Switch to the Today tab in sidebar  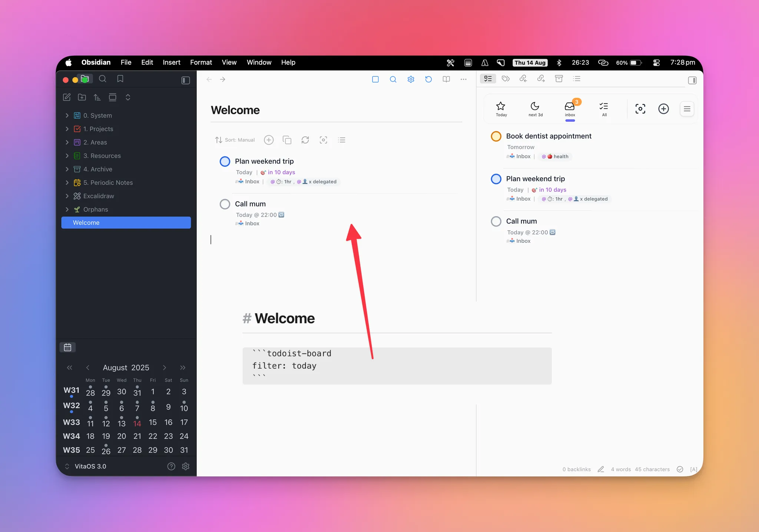501,109
